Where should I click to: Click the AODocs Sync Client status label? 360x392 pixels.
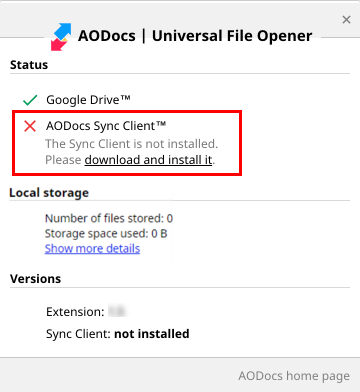click(x=106, y=126)
